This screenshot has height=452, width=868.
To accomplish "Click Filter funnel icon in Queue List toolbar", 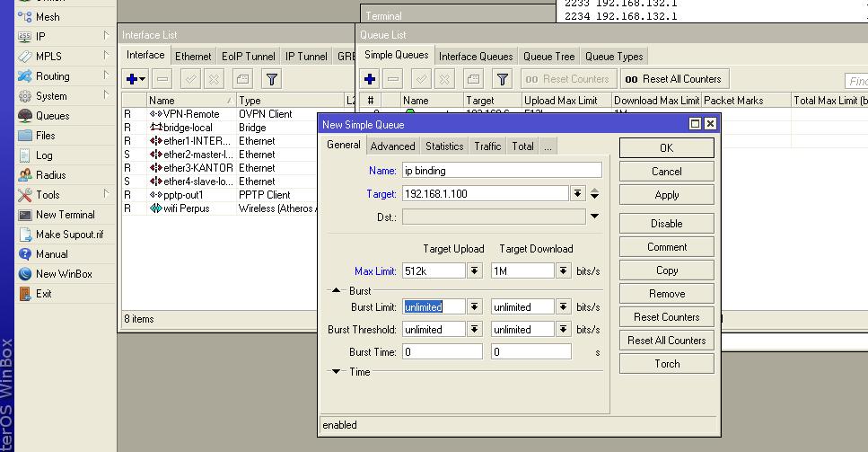I will pyautogui.click(x=502, y=79).
